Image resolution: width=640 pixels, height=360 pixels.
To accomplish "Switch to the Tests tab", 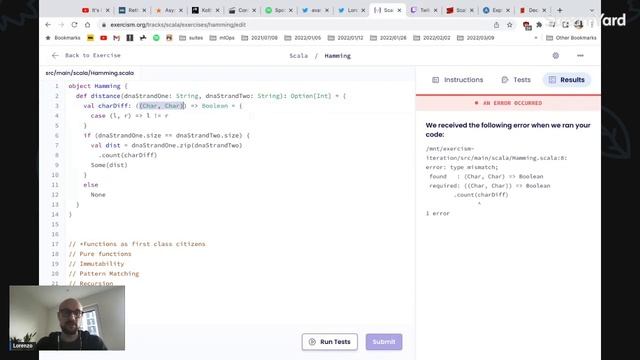I will click(x=516, y=80).
